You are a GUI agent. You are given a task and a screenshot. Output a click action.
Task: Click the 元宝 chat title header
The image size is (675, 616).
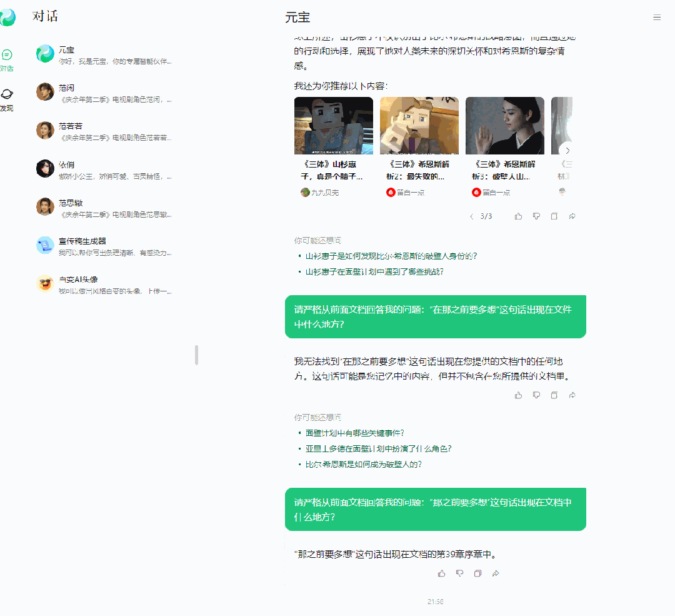[x=297, y=18]
